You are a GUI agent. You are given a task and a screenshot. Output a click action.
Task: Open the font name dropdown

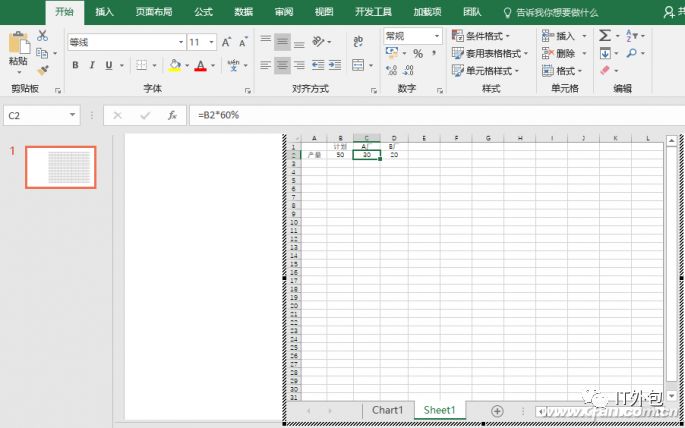click(x=181, y=42)
